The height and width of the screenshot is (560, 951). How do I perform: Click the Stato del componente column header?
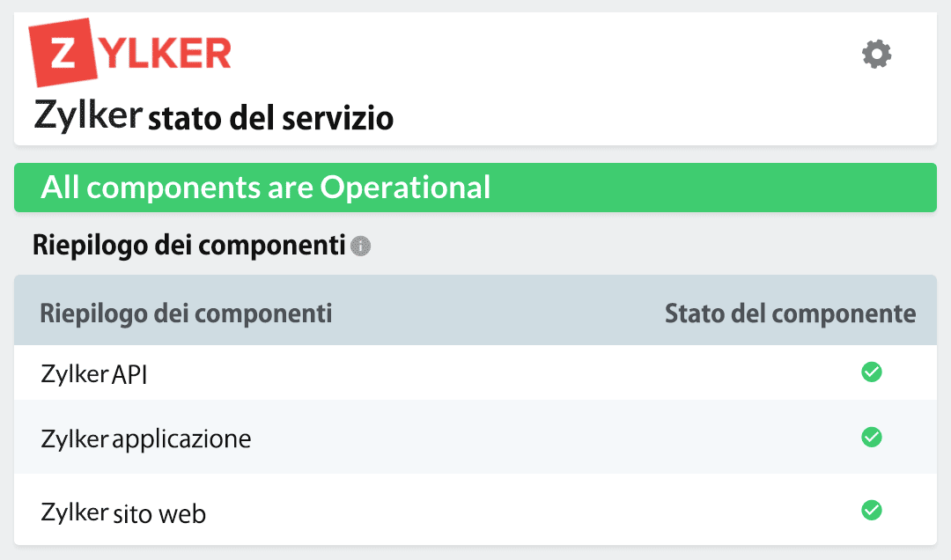pyautogui.click(x=790, y=313)
